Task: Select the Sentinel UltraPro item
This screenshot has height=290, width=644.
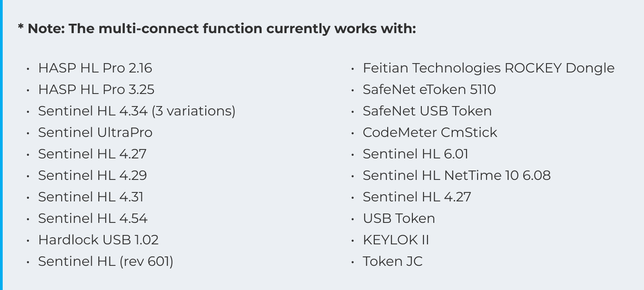Action: coord(95,132)
